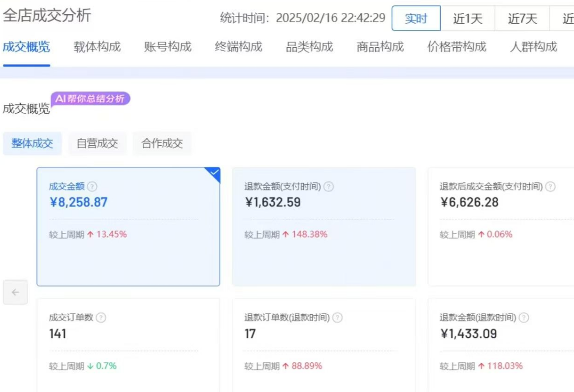
Task: Open the 价格带构成 tab
Action: point(456,47)
